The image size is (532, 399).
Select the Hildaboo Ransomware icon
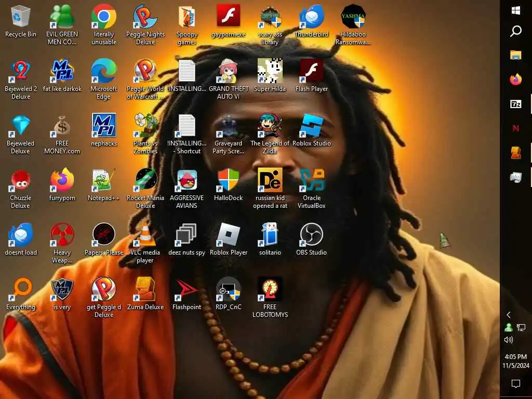(x=353, y=17)
